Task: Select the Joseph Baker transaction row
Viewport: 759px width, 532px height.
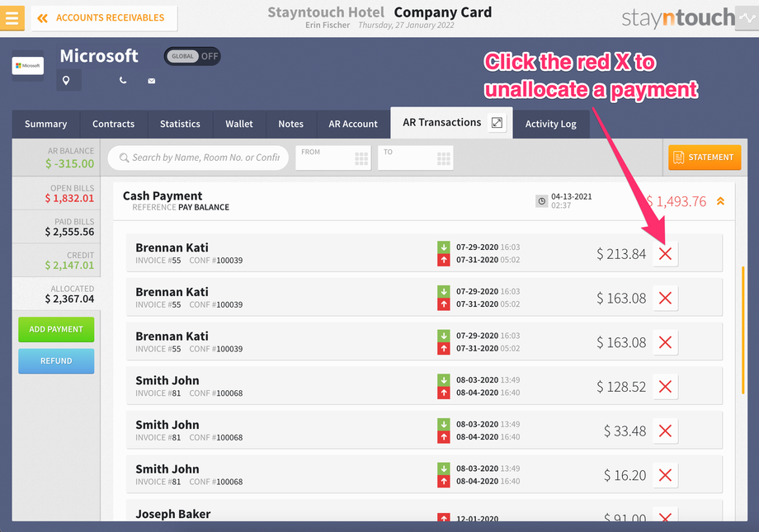Action: pos(424,511)
